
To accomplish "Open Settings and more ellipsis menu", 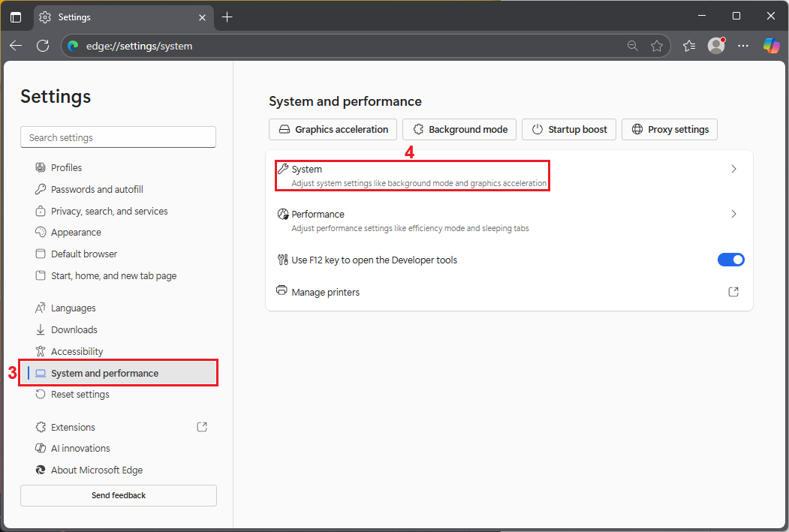I will 743,46.
